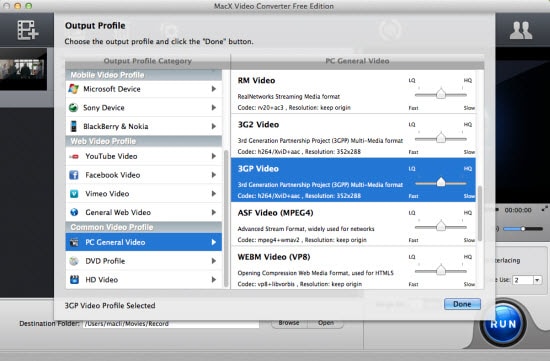The width and height of the screenshot is (550, 361).
Task: Click the Facebook Video icon
Action: pyautogui.click(x=74, y=175)
